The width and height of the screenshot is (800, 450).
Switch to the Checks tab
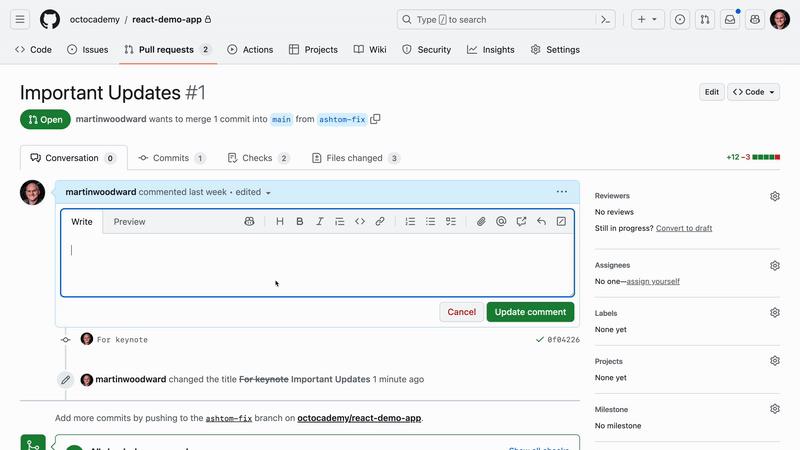click(x=259, y=158)
